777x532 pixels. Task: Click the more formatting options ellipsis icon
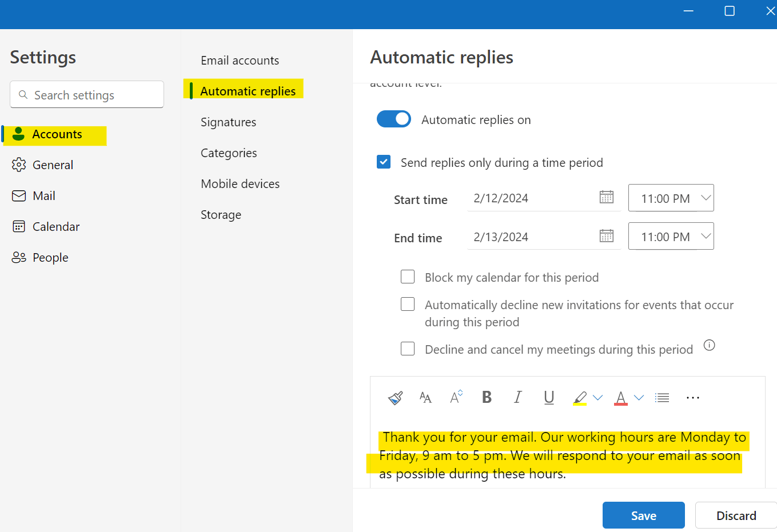tap(693, 397)
